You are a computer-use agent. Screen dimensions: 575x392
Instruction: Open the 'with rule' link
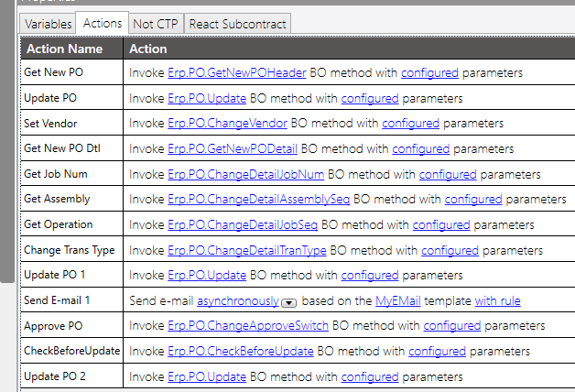pos(500,299)
